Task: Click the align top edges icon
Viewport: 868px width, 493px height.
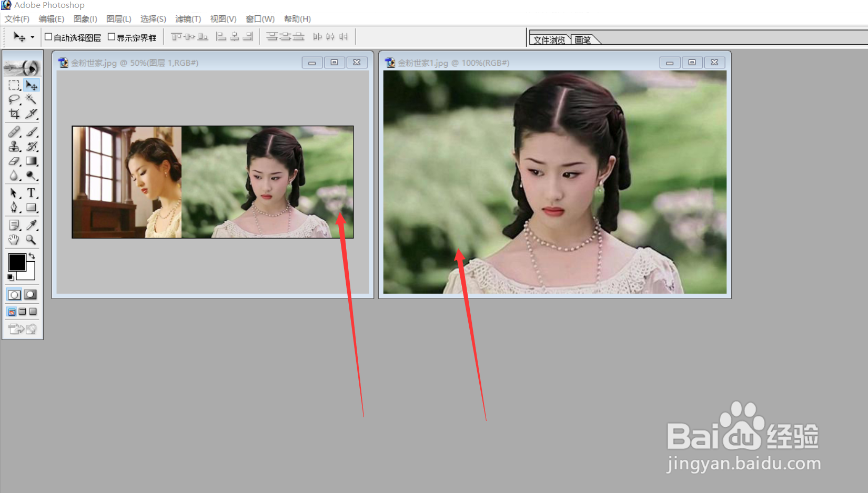Action: coord(176,37)
